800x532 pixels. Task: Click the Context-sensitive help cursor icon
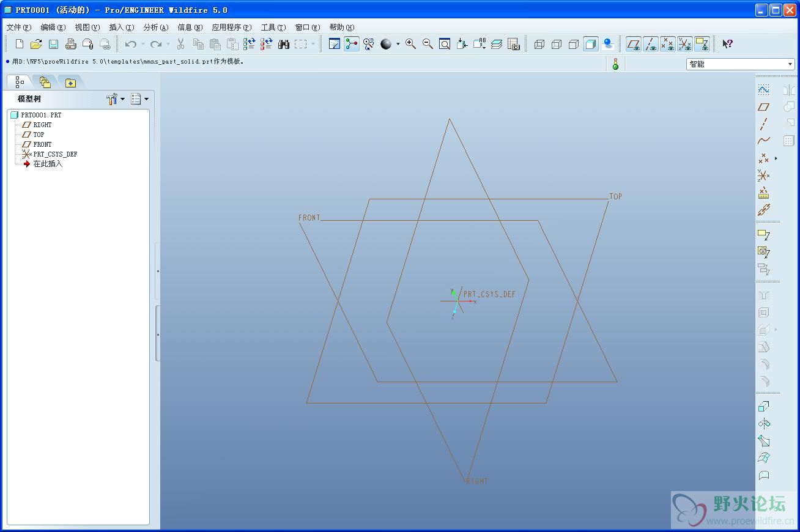pos(727,44)
